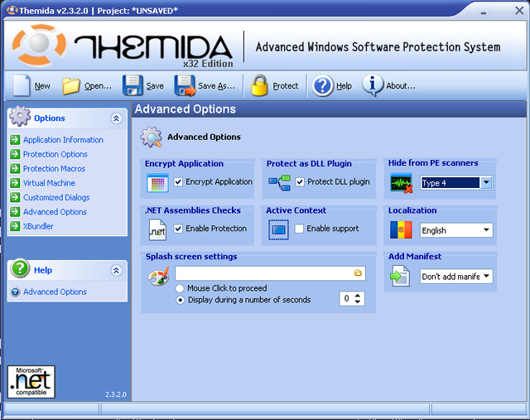
Task: Click the About info bubble icon
Action: tap(373, 84)
